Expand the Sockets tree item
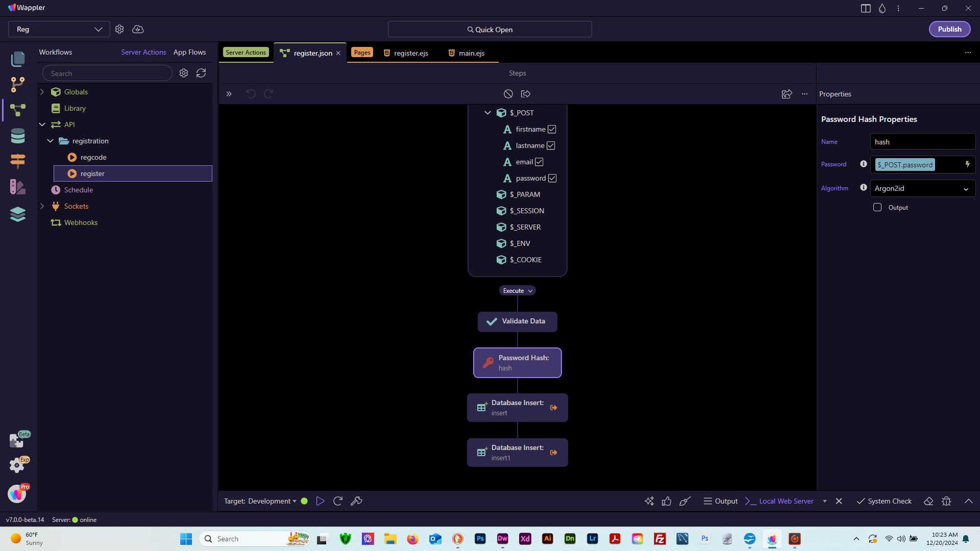The image size is (980, 551). [x=42, y=206]
